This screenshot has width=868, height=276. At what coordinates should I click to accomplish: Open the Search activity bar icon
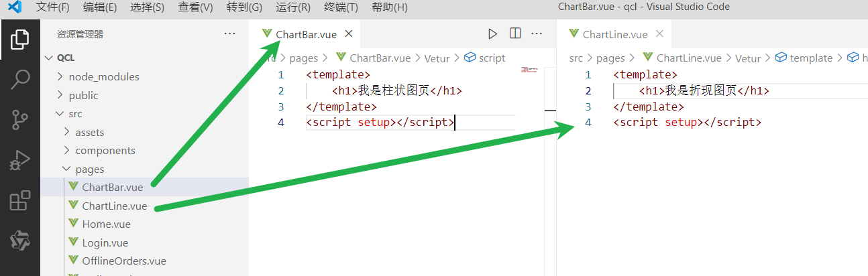(x=20, y=80)
